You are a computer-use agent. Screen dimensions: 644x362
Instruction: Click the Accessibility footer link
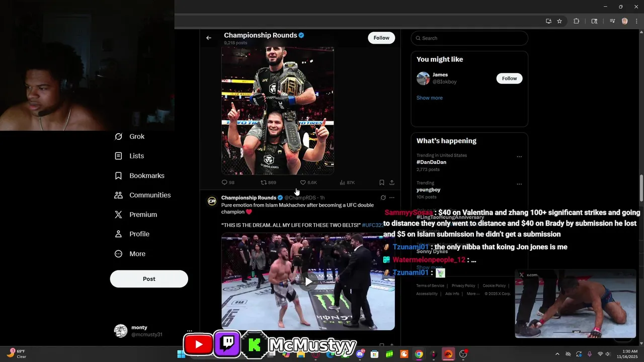pyautogui.click(x=427, y=294)
